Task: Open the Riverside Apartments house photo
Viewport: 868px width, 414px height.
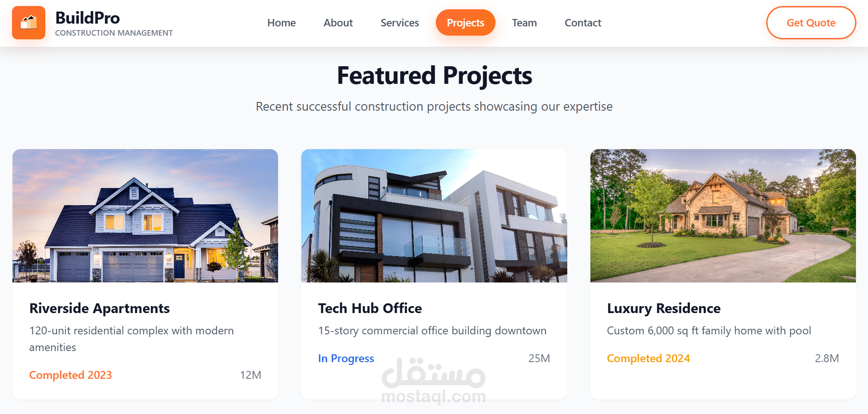Action: (145, 216)
